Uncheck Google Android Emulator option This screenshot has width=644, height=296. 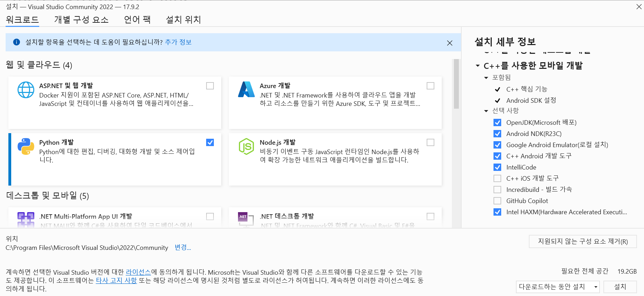pos(497,145)
